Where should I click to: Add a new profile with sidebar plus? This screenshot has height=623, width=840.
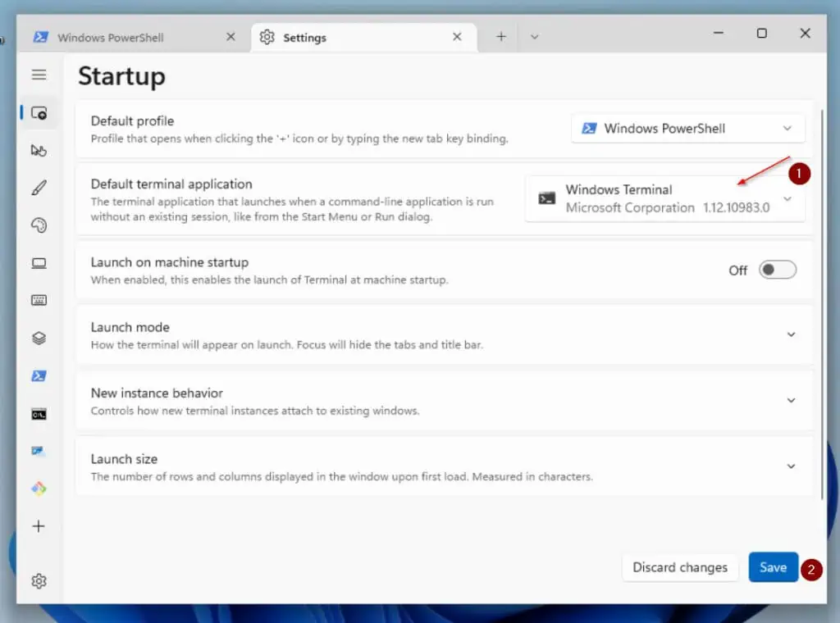pyautogui.click(x=39, y=526)
